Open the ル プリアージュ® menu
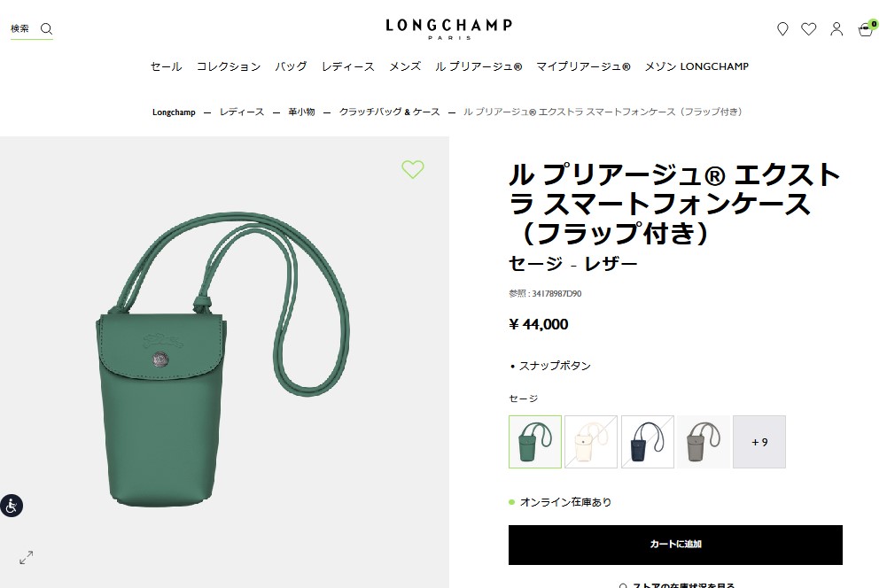Image resolution: width=887 pixels, height=588 pixels. pyautogui.click(x=479, y=66)
